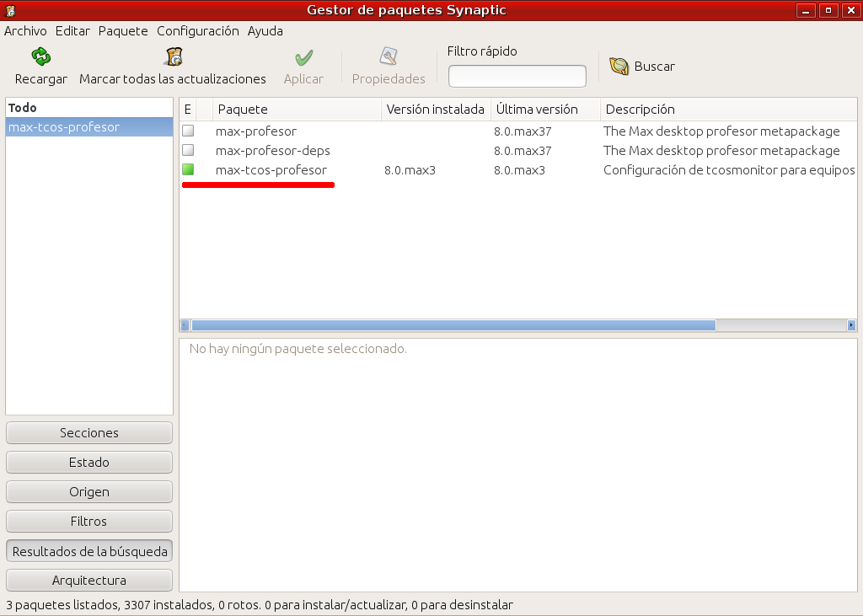Click left arrow of horizontal scrollbar

coord(185,325)
